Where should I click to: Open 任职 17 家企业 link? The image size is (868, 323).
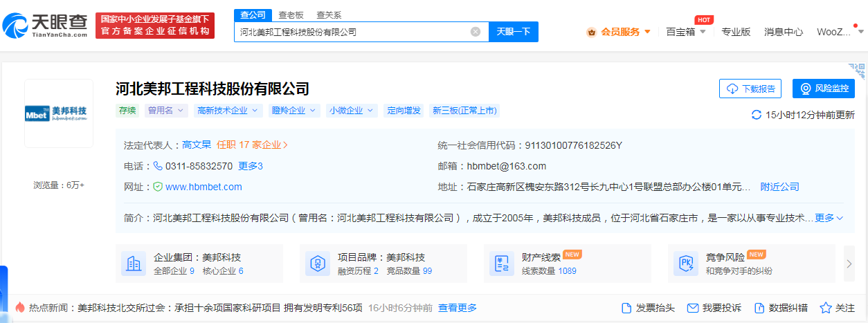click(253, 145)
